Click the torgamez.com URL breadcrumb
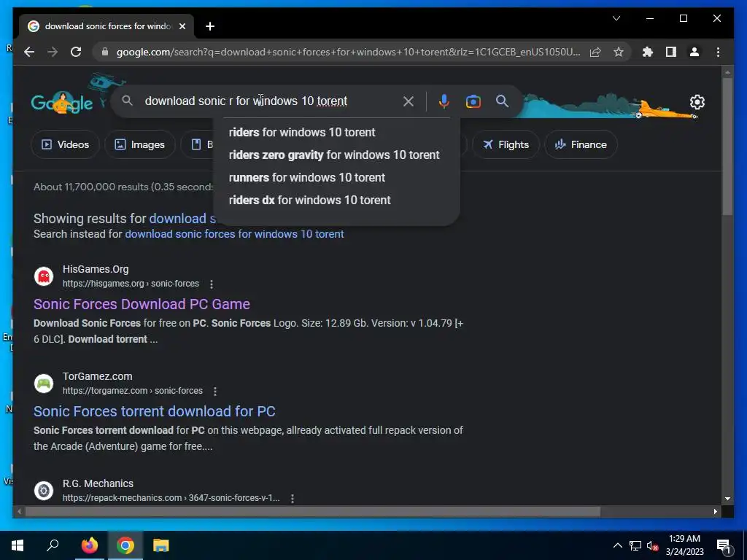The width and height of the screenshot is (747, 560). (x=133, y=391)
